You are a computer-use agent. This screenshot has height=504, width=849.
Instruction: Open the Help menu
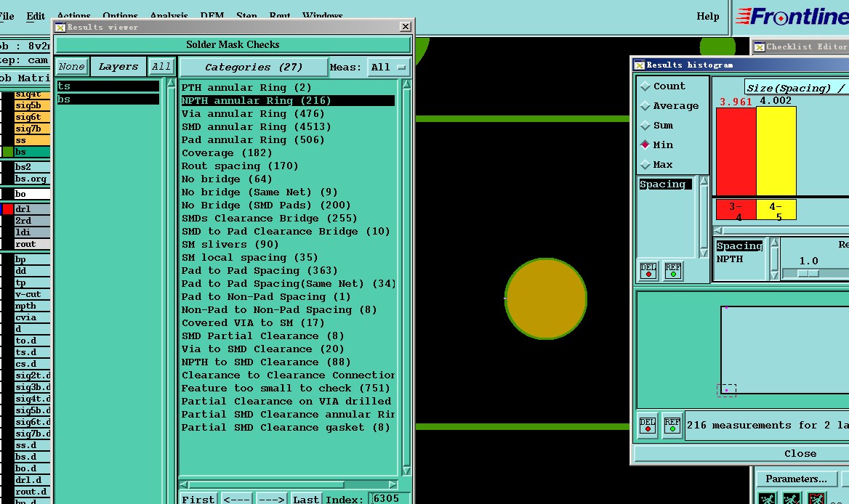coord(707,16)
